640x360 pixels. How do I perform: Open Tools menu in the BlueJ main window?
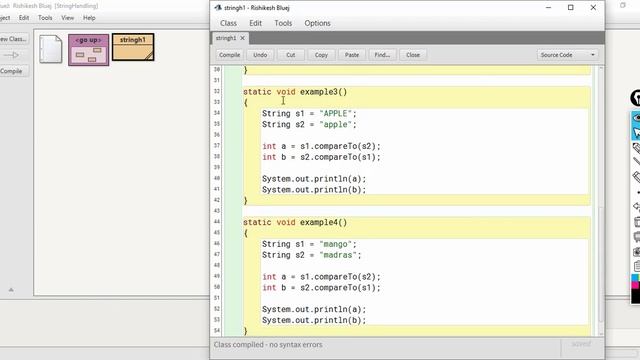coord(45,18)
